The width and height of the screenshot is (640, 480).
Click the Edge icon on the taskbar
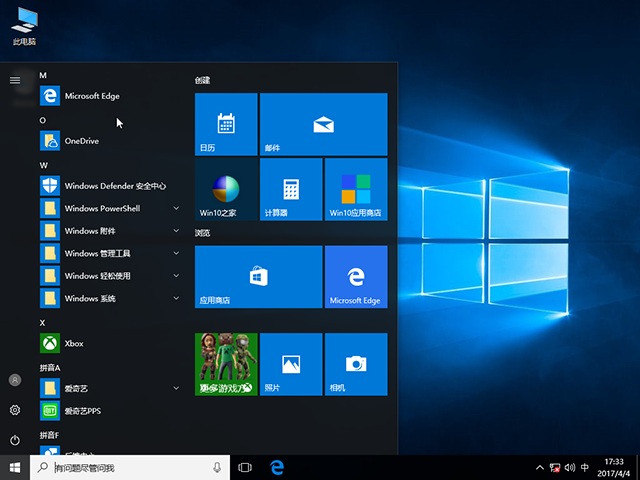[277, 467]
